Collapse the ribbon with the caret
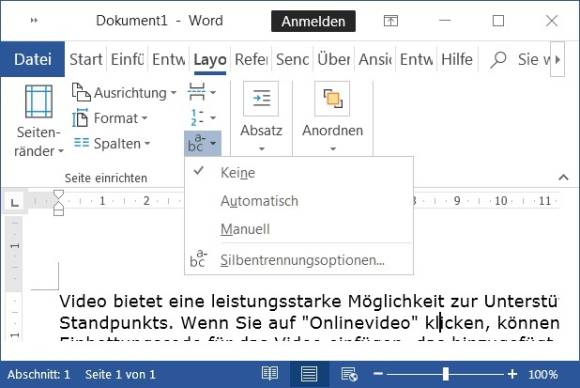 (x=563, y=178)
